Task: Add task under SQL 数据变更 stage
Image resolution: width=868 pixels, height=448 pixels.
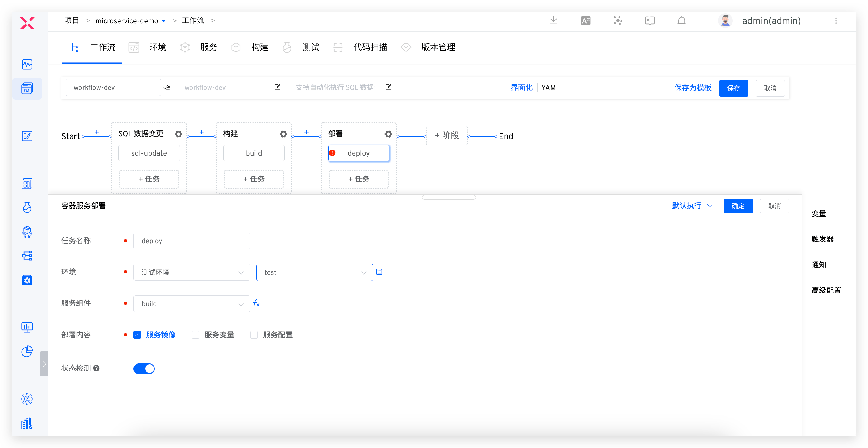Action: [x=149, y=179]
